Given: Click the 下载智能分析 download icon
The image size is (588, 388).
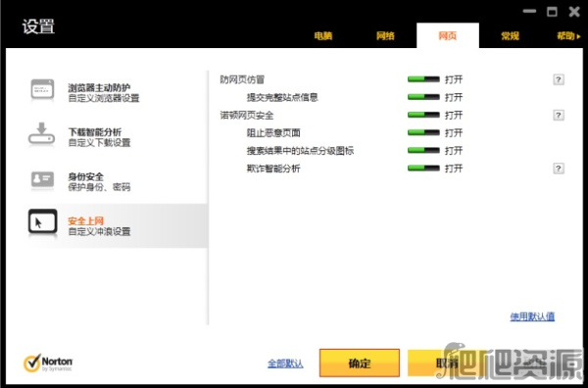Looking at the screenshot, I should pyautogui.click(x=41, y=134).
